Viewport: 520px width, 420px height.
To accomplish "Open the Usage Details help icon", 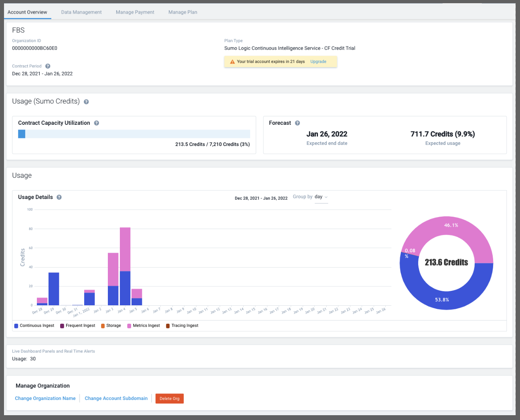I will pyautogui.click(x=59, y=197).
